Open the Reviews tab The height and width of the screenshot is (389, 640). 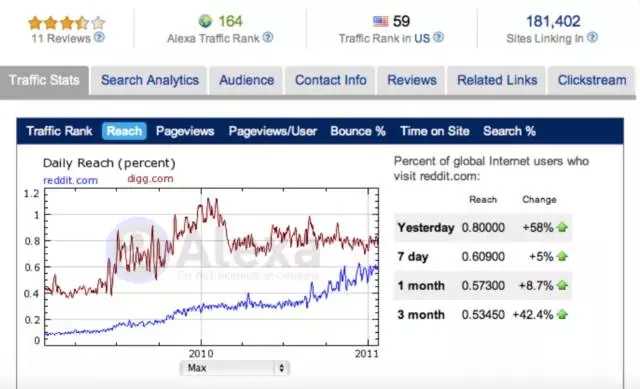(411, 80)
